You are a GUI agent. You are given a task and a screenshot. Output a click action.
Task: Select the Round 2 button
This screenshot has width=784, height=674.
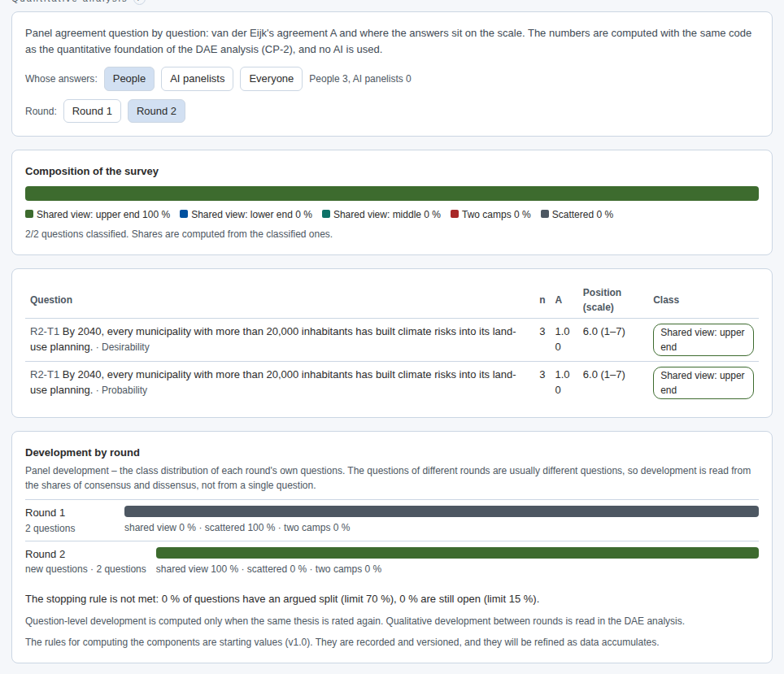[156, 111]
